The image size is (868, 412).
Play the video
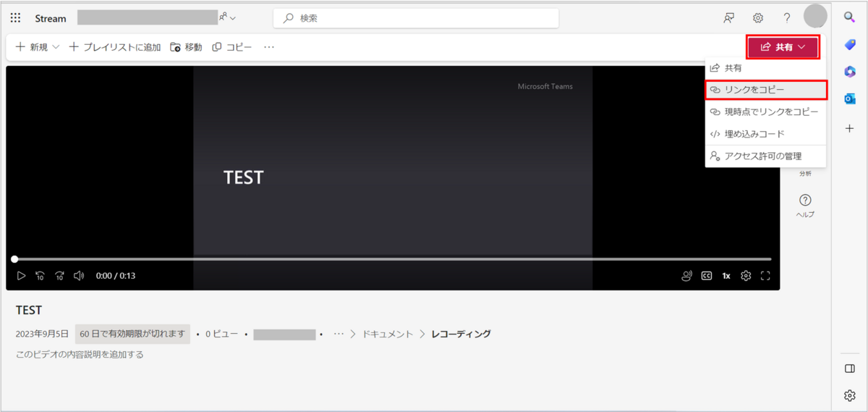click(21, 276)
